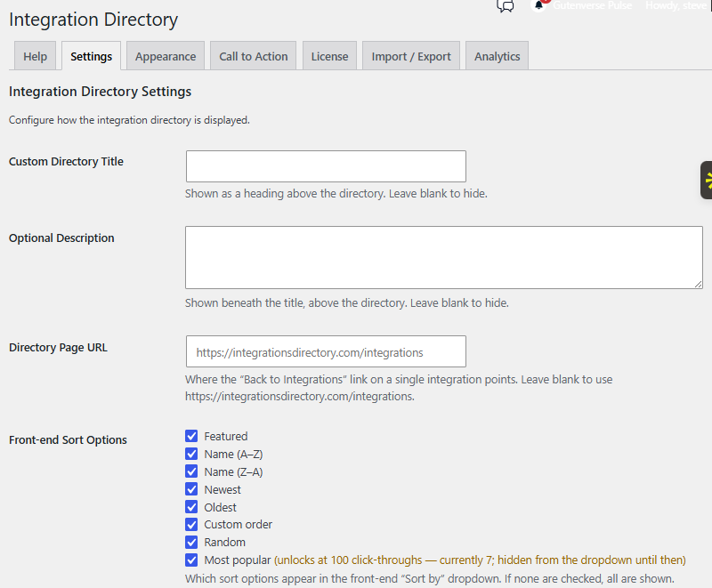Image resolution: width=712 pixels, height=588 pixels.
Task: Click 'Configure how the integration directory is displayed.'
Action: coord(129,120)
